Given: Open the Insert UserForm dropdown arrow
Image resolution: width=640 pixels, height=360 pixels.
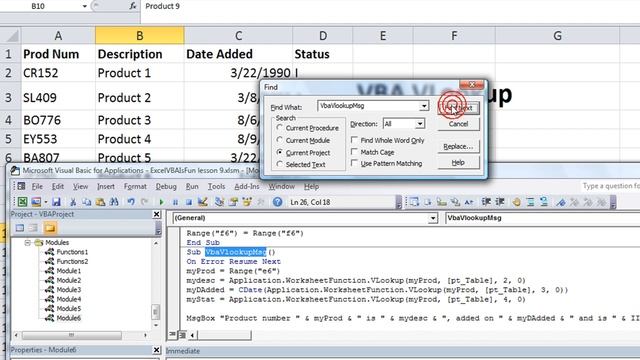Looking at the screenshot, I should click(46, 202).
